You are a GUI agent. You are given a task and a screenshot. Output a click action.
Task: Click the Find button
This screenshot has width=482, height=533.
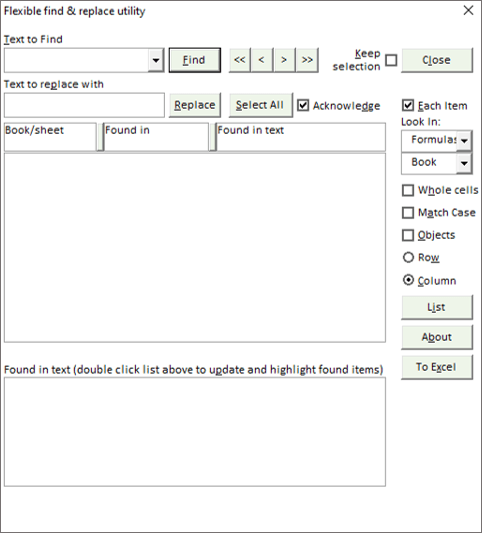click(195, 60)
